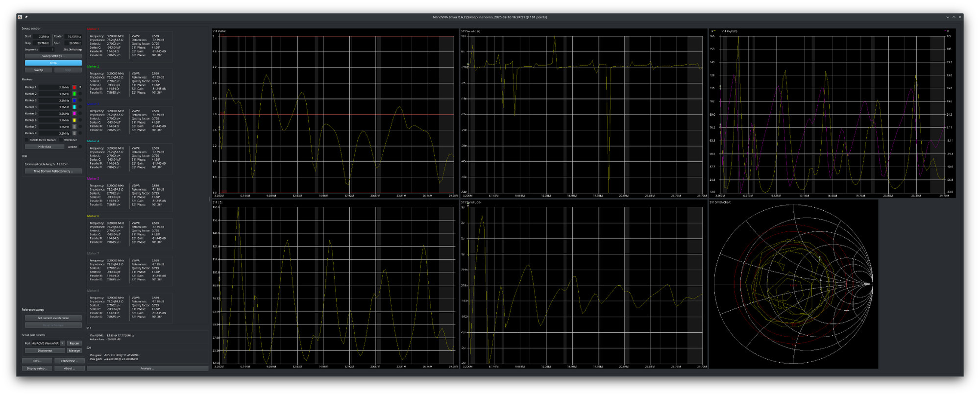
Task: Click inside the S11 |Z| chart
Action: [x=336, y=284]
